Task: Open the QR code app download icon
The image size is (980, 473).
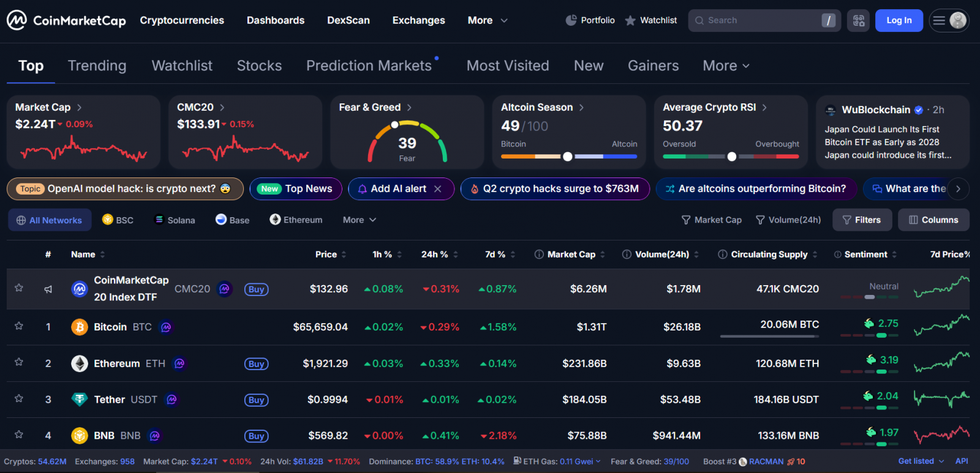Action: (859, 21)
